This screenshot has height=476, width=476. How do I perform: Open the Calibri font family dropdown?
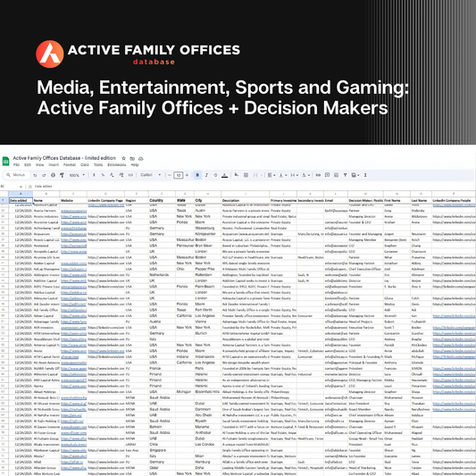[x=151, y=175]
